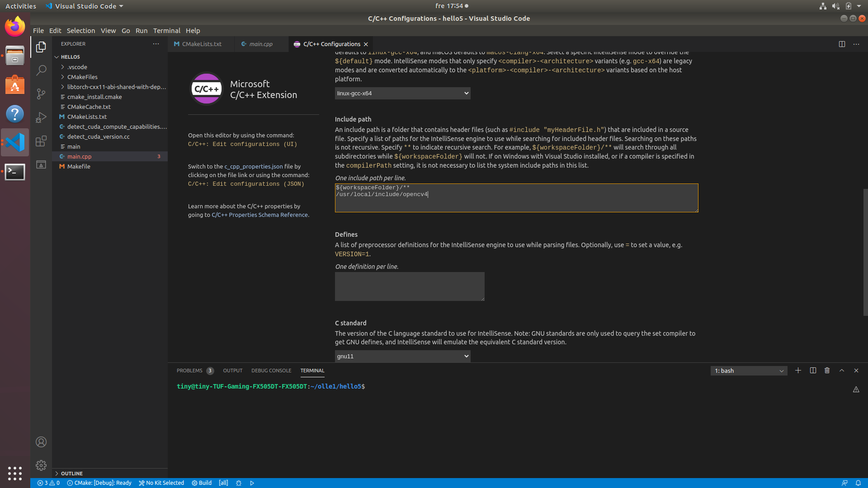Expand the .vscode folder
Screen dimensions: 868x488
click(x=77, y=67)
